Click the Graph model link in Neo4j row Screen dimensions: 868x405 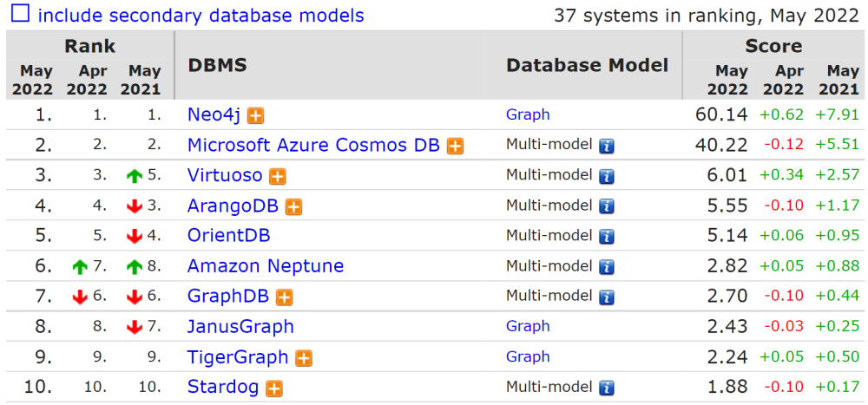point(528,114)
